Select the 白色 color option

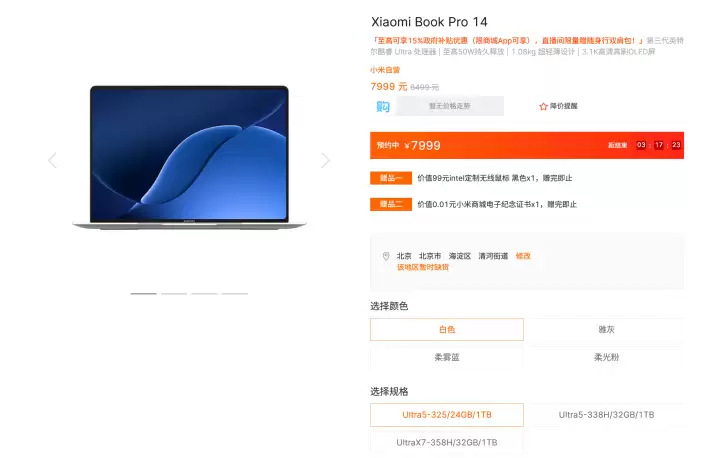(x=447, y=329)
